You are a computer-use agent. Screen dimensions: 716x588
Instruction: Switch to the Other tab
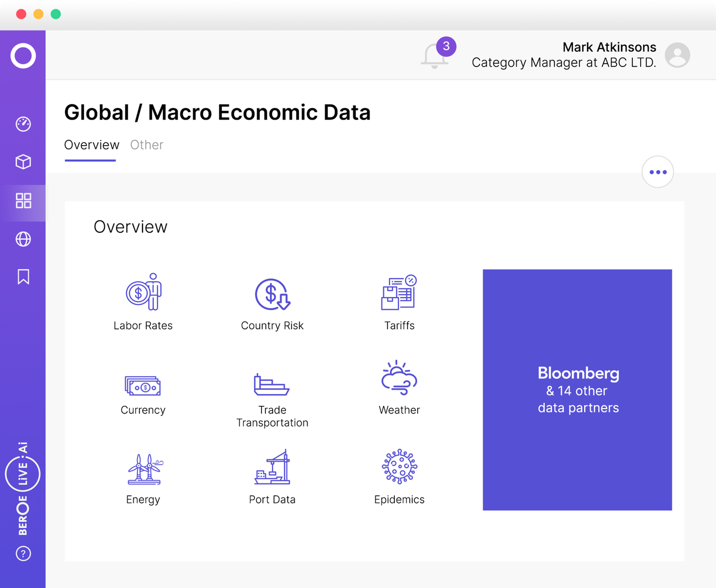tap(146, 145)
